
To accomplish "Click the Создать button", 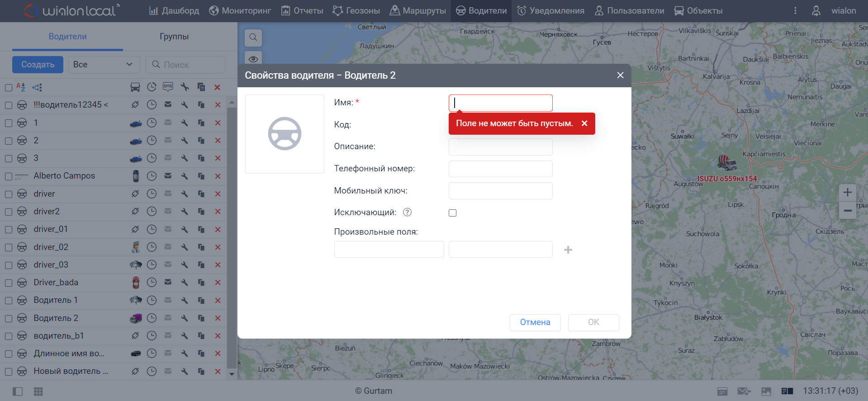I will (x=38, y=65).
